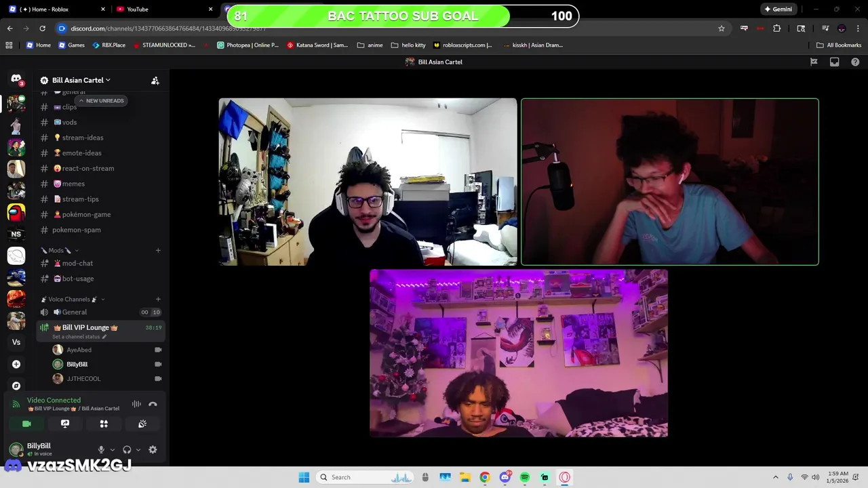The height and width of the screenshot is (488, 868).
Task: Open Discord help icon
Action: point(855,62)
